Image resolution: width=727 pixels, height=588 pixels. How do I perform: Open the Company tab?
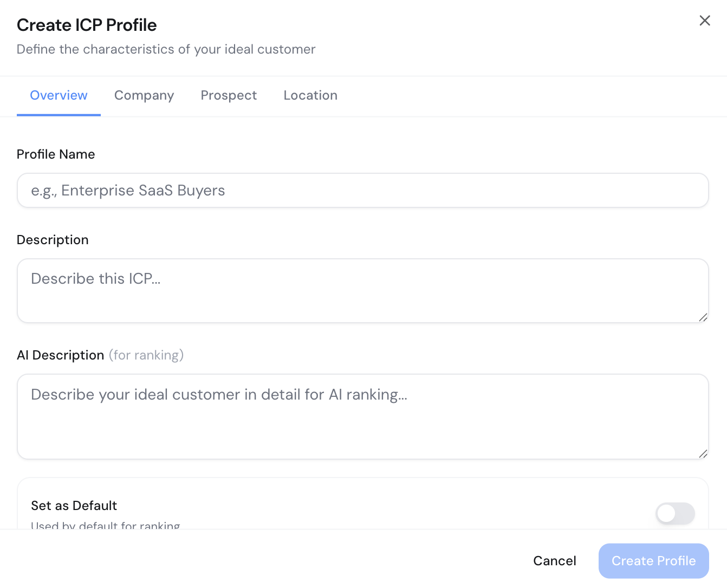(144, 95)
